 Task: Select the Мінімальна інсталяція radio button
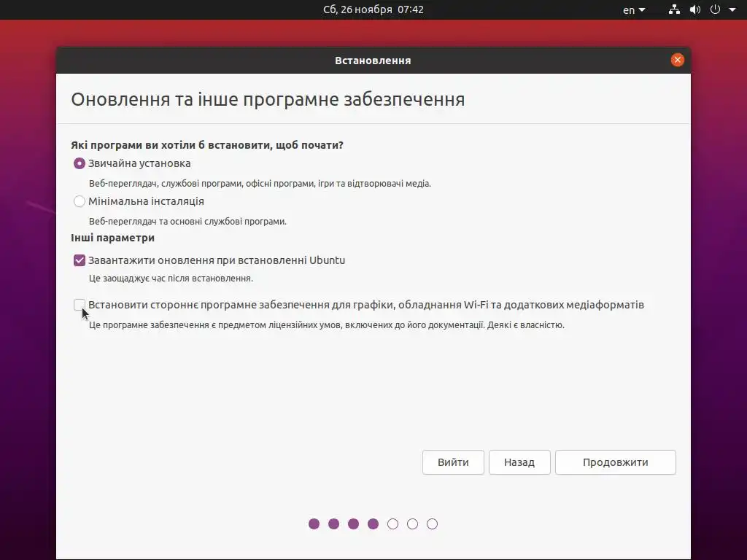(x=79, y=201)
